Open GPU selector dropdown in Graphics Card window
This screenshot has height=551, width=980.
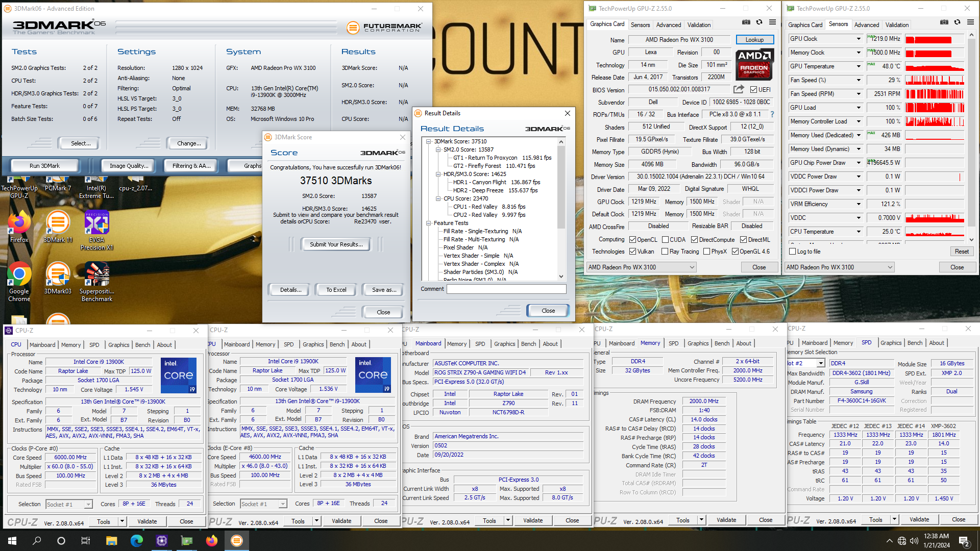pos(641,267)
